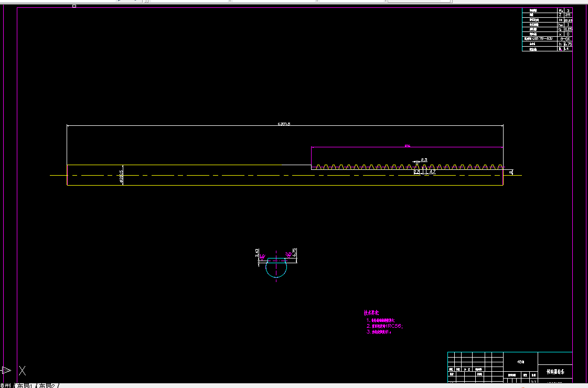
Task: Select the technical note line containing HRC56
Action: [384, 326]
